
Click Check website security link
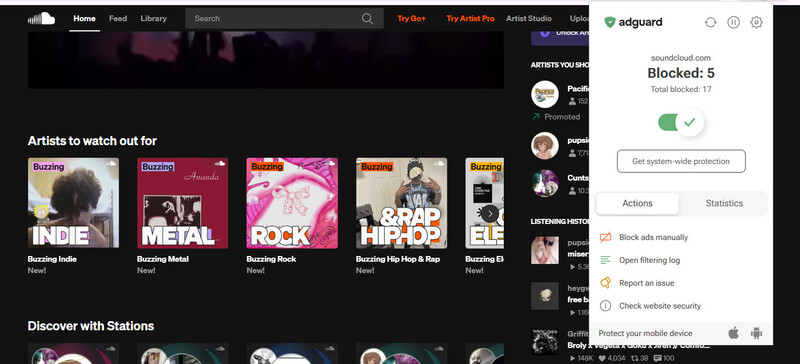click(x=660, y=306)
